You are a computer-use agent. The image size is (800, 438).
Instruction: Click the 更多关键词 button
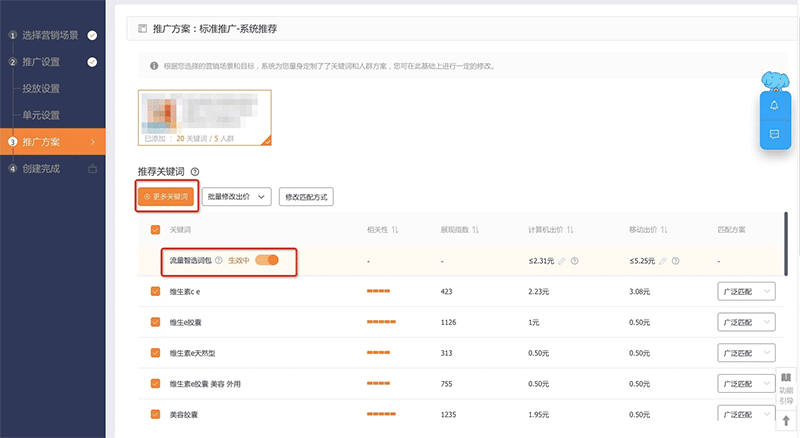click(x=166, y=197)
